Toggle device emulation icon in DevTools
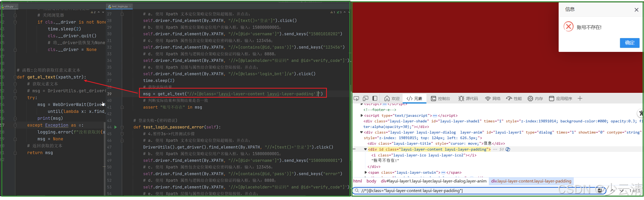 pos(366,98)
